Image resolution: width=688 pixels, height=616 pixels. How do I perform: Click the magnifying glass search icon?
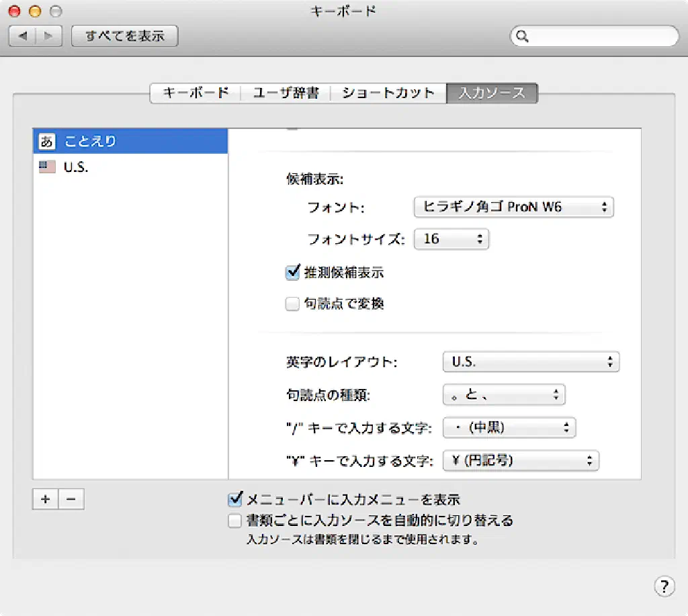click(x=523, y=37)
